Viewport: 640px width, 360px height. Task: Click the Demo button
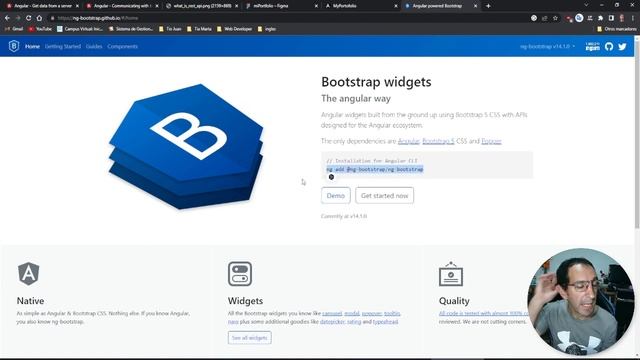click(336, 196)
